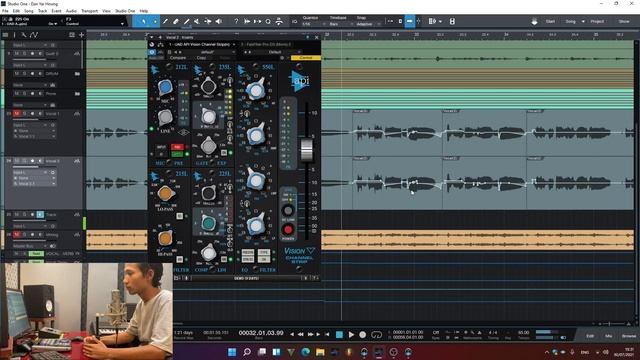The image size is (640, 360).
Task: Toggle the LO-PASS filter IN button
Action: click(180, 216)
